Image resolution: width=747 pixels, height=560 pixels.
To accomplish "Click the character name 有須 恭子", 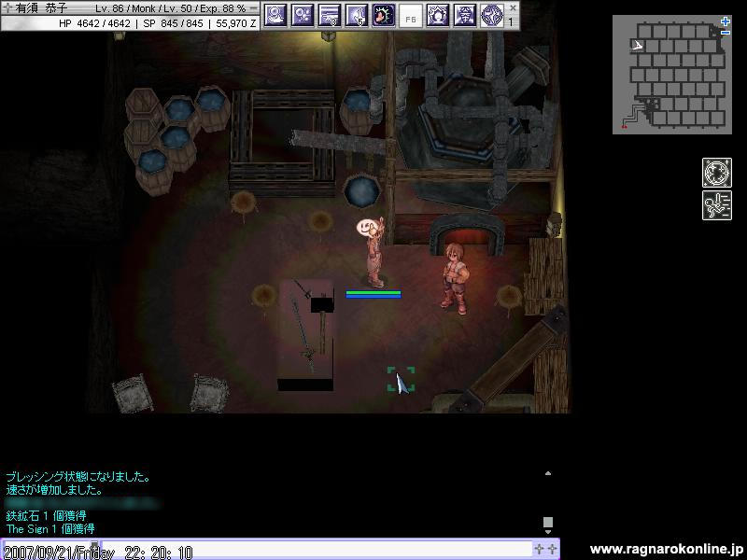I will click(x=42, y=8).
